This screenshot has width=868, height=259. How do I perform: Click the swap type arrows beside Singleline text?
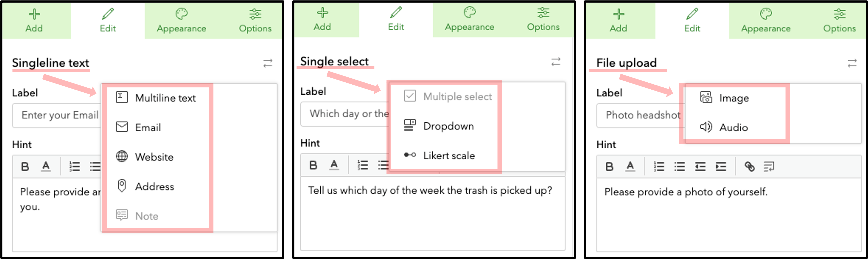tap(268, 63)
